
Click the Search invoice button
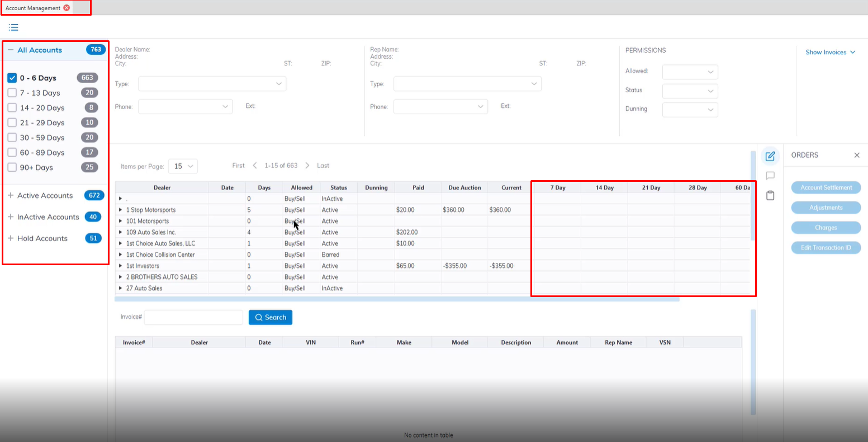270,317
